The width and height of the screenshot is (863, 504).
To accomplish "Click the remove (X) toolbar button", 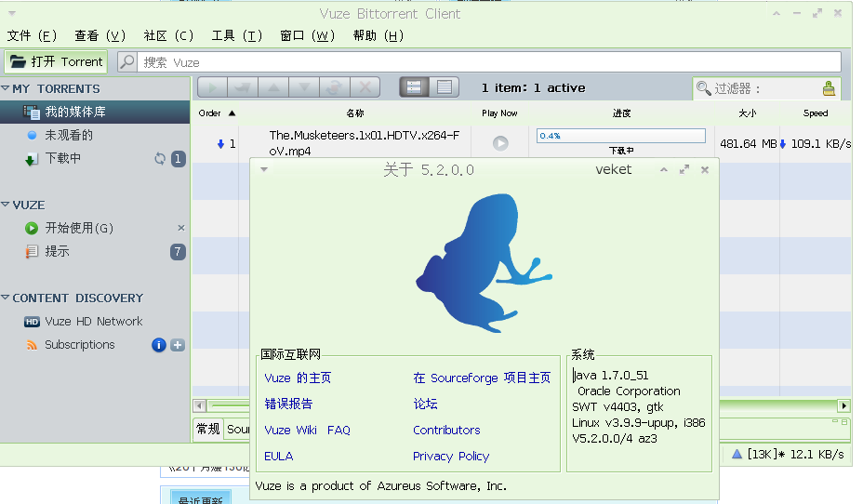I will (x=365, y=87).
